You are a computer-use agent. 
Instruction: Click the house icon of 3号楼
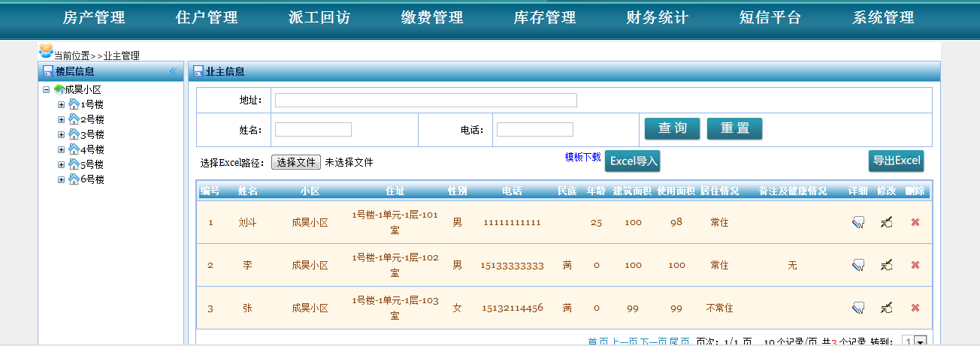[x=74, y=134]
